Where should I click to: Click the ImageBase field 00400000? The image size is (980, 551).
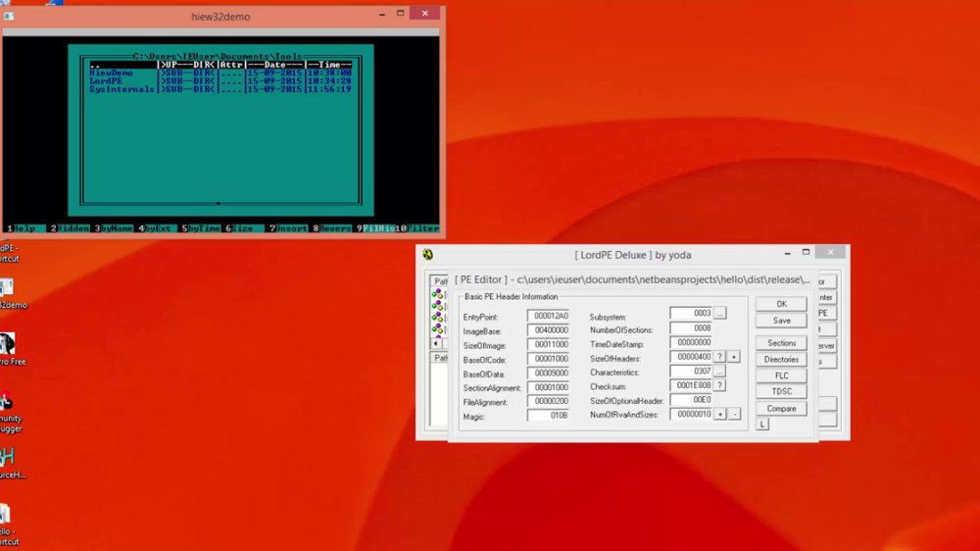click(x=548, y=330)
